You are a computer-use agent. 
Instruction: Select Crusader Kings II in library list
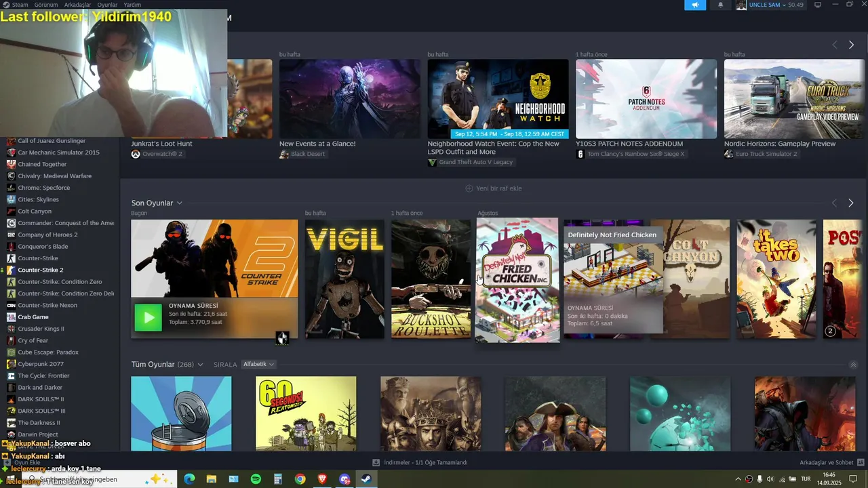coord(41,329)
